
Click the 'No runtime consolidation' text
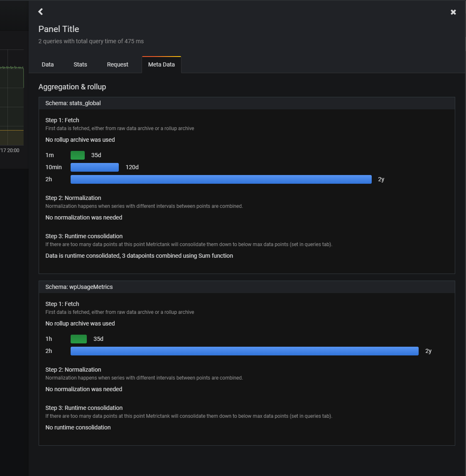coord(78,427)
